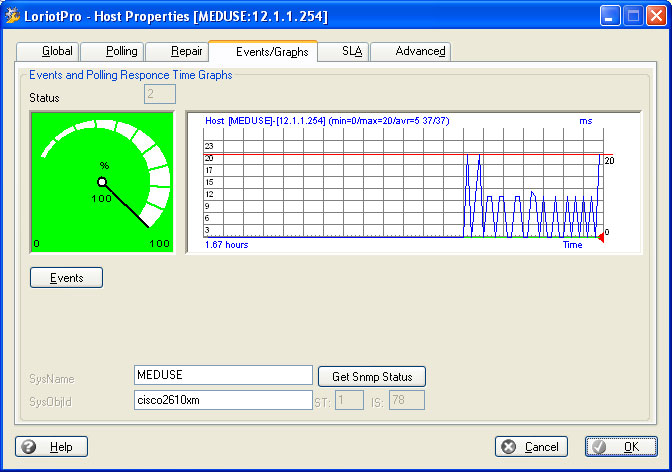Switch to the Polling tab
This screenshot has height=472, width=672.
(x=111, y=51)
